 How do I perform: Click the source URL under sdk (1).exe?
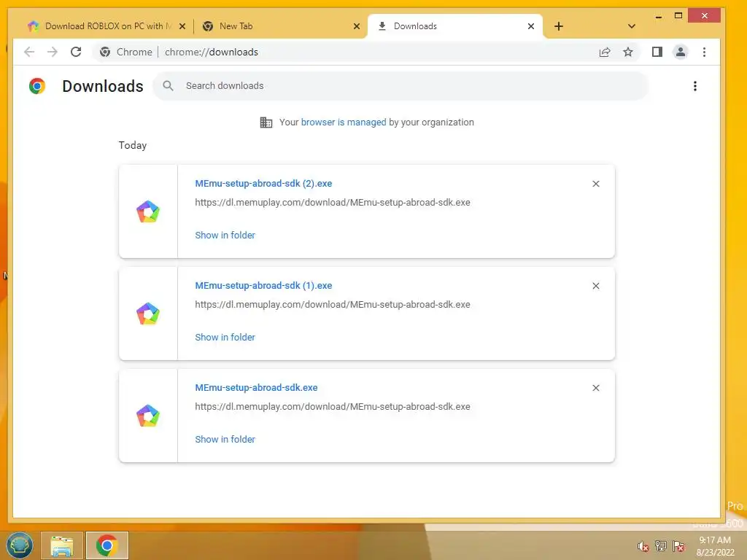333,305
